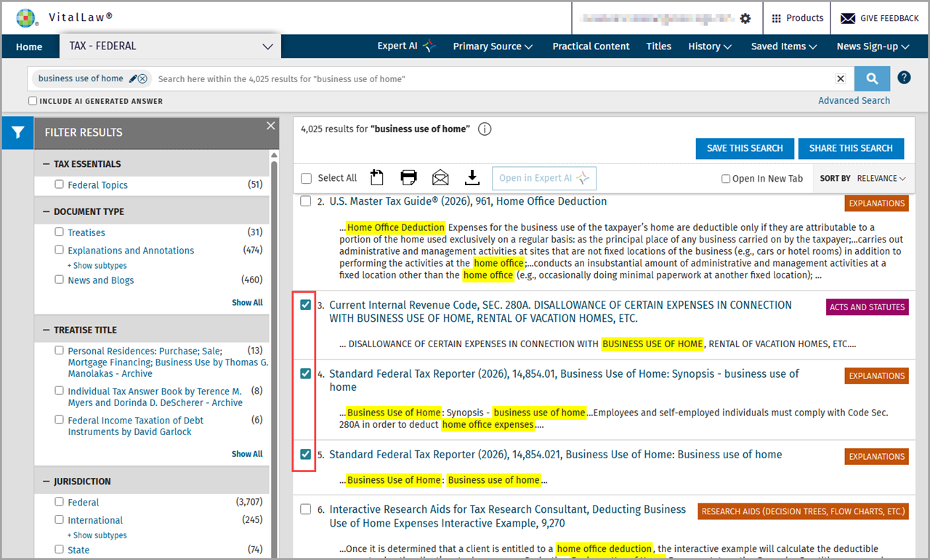Open the Products grid menu
Screen dimensions: 930x560
797,18
